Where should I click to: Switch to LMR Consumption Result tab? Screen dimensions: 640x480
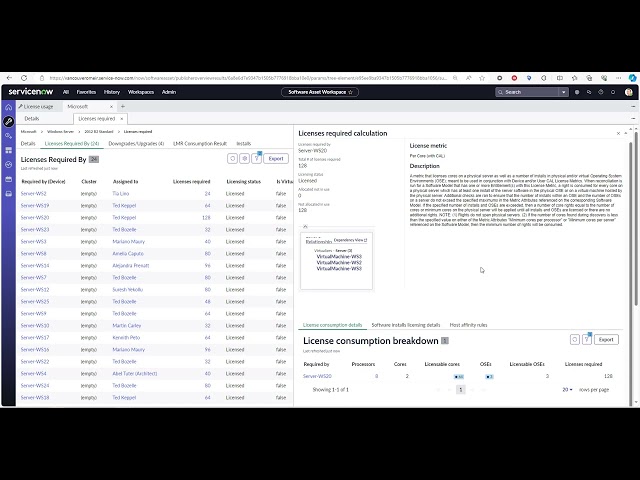[x=200, y=144]
